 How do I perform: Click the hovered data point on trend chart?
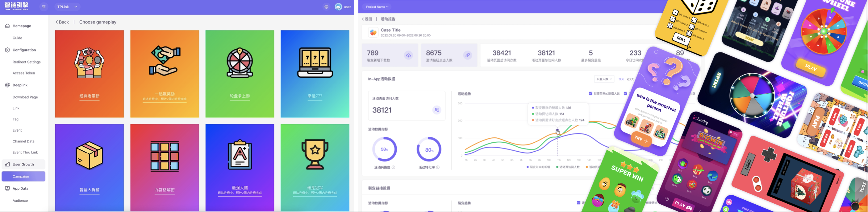pos(558,130)
